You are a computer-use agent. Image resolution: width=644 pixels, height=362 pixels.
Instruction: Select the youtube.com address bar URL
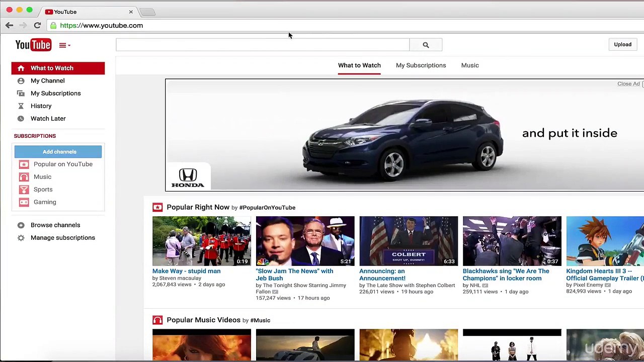coord(101,25)
